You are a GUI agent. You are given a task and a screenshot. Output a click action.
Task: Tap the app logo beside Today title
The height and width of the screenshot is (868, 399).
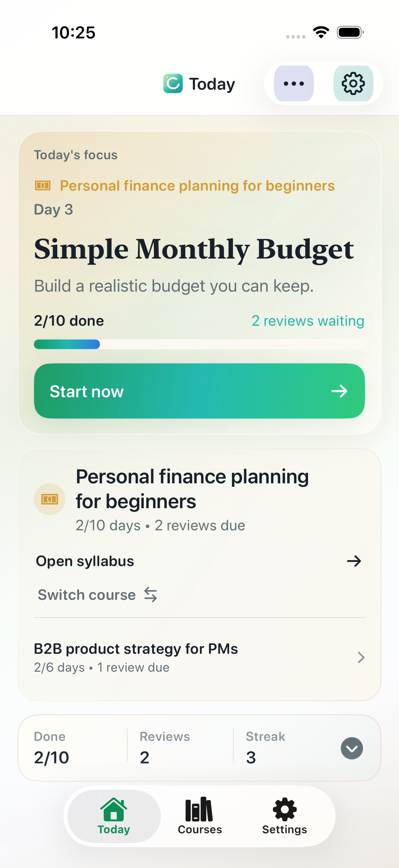click(x=173, y=83)
